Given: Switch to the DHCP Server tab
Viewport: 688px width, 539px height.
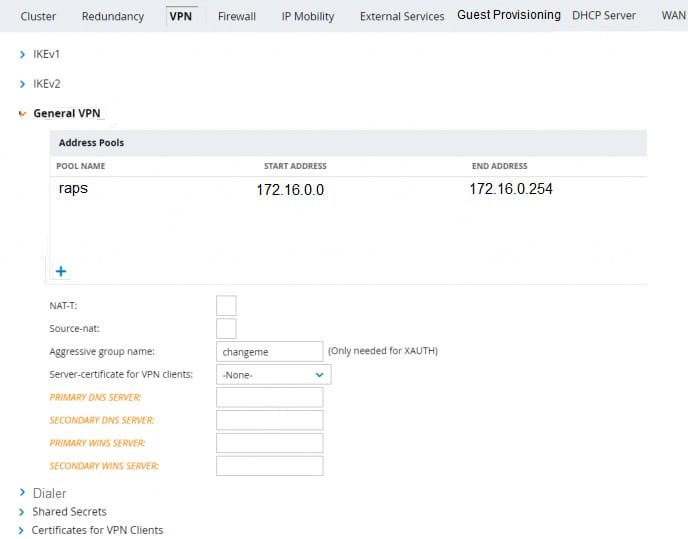Looking at the screenshot, I should (604, 15).
